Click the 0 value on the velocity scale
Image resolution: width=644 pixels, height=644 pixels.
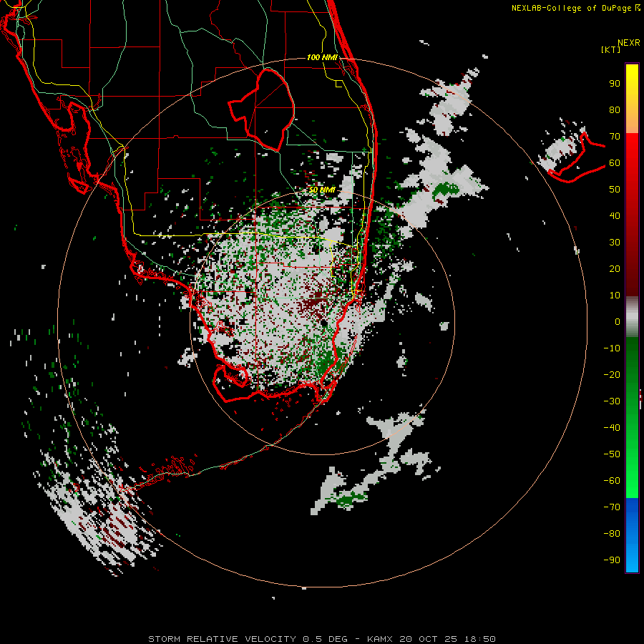tap(618, 321)
